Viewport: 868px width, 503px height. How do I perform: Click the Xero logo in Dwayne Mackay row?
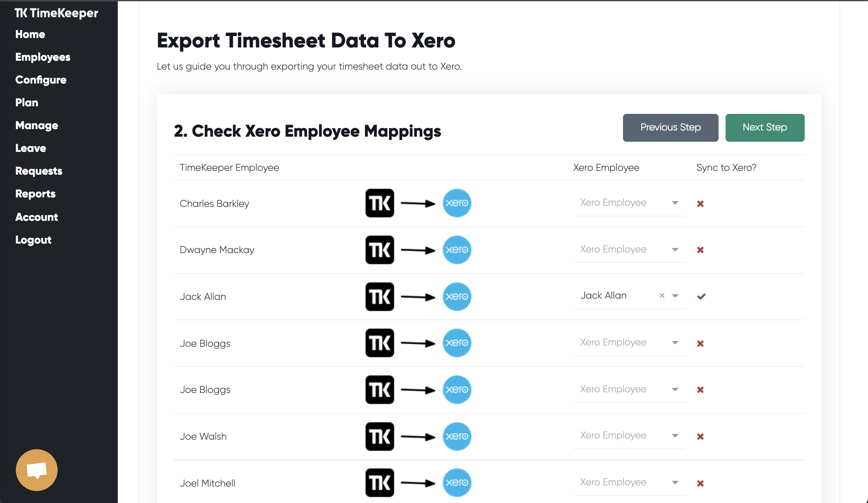point(457,250)
